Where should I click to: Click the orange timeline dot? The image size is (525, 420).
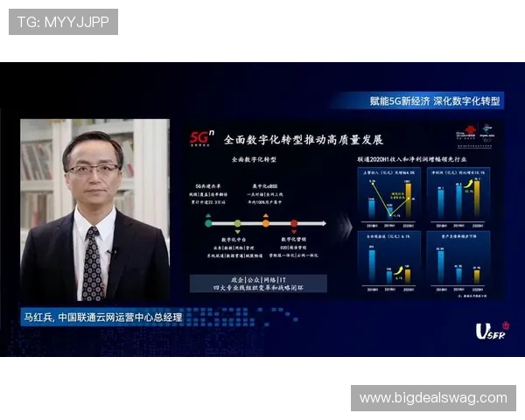click(x=265, y=223)
